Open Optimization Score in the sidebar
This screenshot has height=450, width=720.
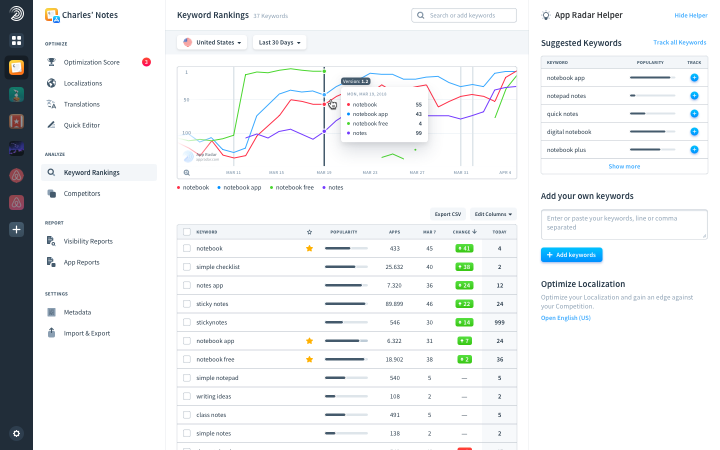[91, 62]
